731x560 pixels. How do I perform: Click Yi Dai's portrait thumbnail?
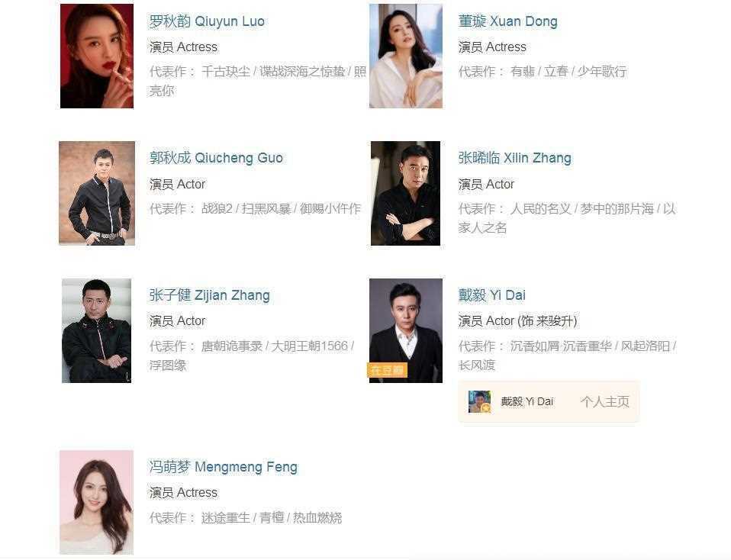pyautogui.click(x=406, y=330)
